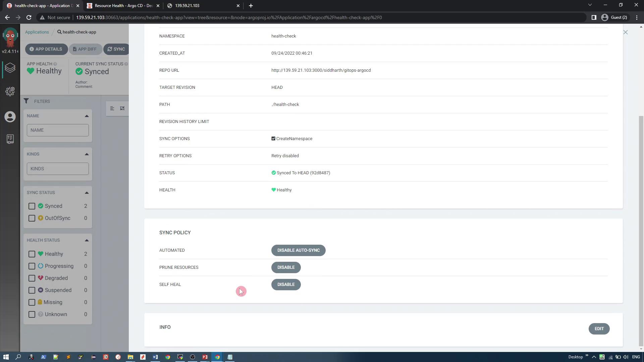Screen dimensions: 644x362
Task: Open Argo CD Applications layers icon
Action: point(10,68)
